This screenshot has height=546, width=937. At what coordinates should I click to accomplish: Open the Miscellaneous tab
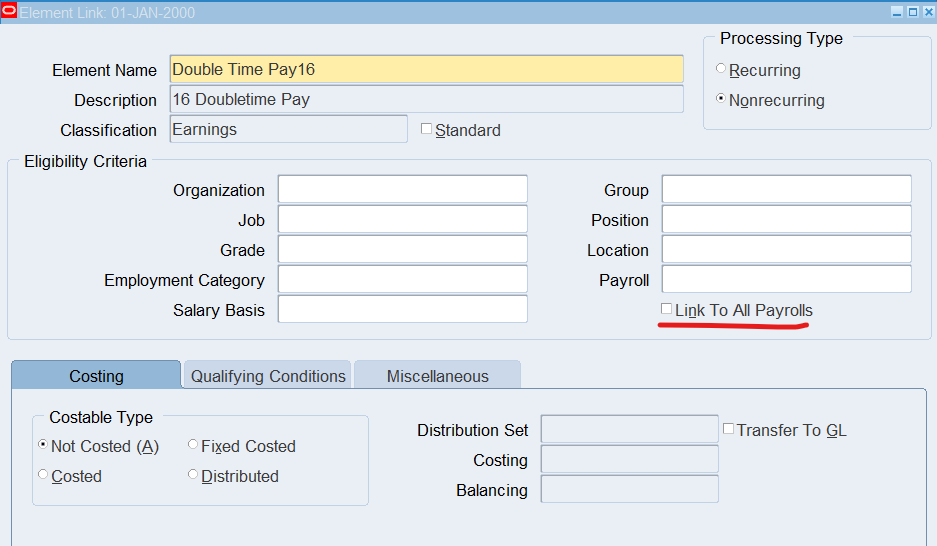(437, 376)
